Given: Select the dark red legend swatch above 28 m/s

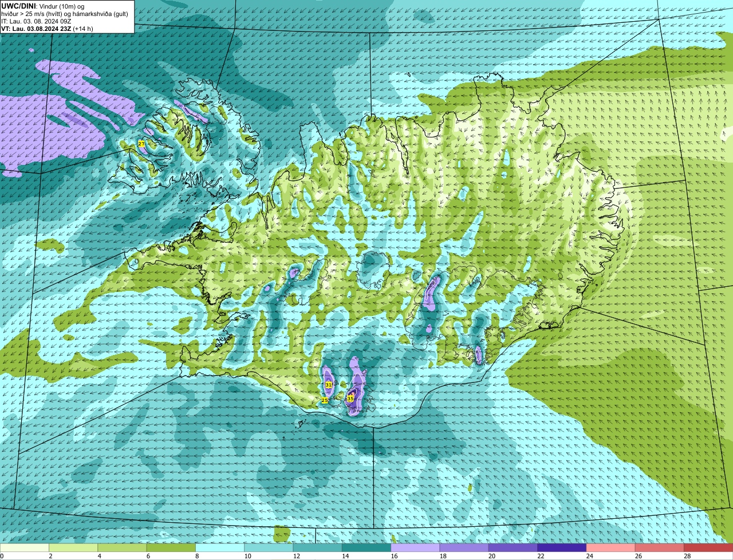Looking at the screenshot, I should [708, 548].
